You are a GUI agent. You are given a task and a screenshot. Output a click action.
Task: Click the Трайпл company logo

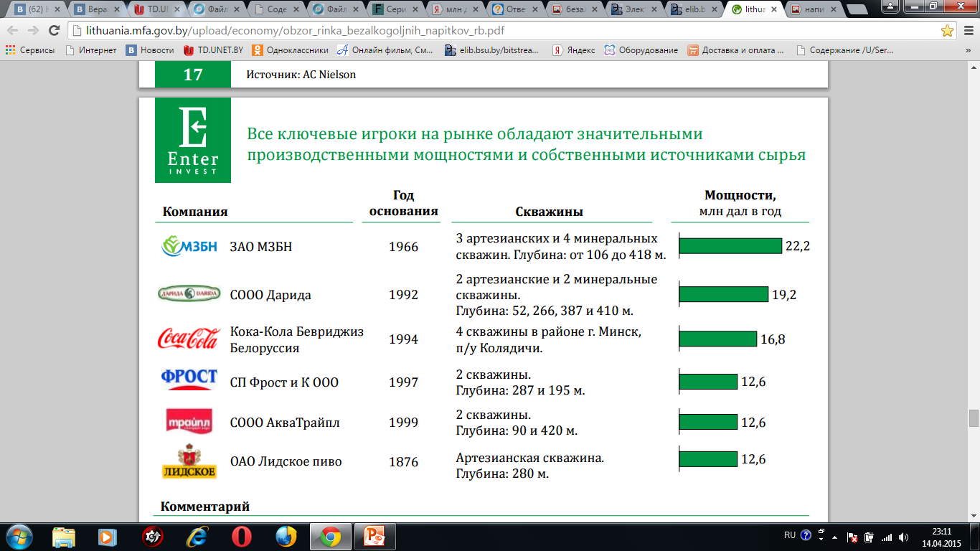pos(189,421)
